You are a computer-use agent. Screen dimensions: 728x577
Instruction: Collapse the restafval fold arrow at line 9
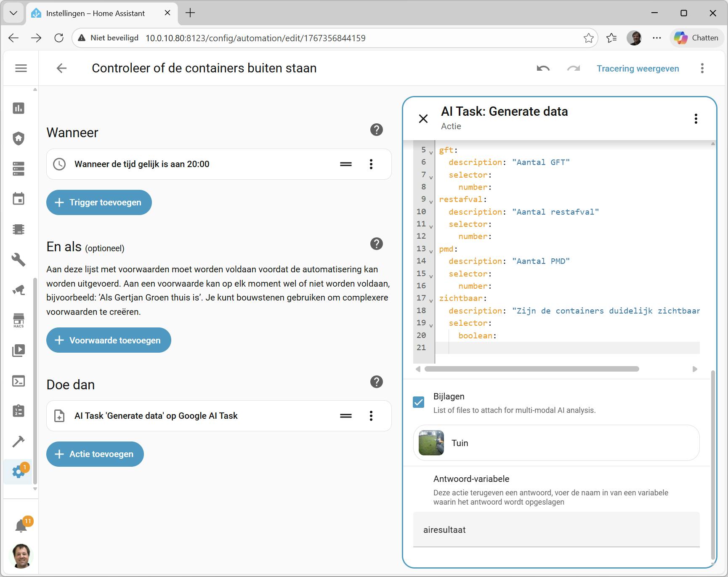[x=431, y=201]
